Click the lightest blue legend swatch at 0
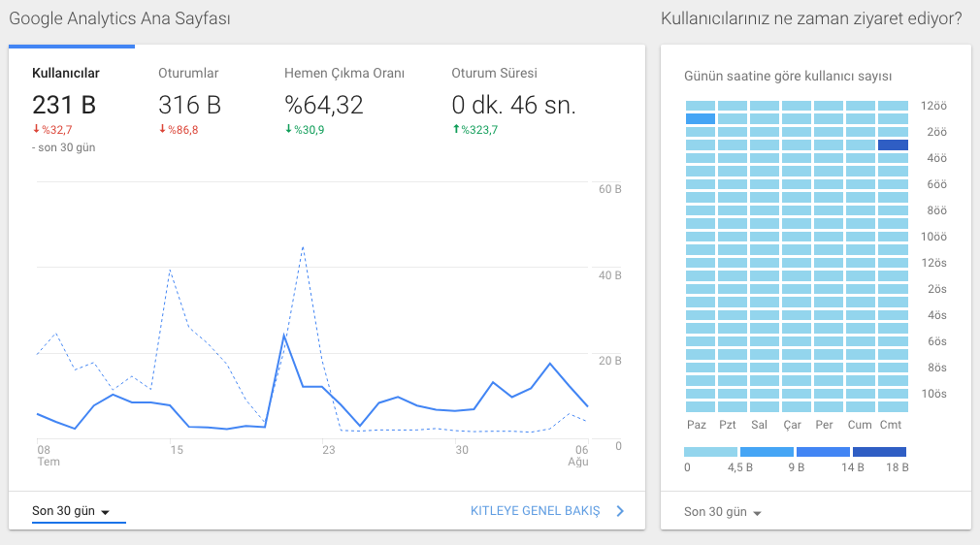 coord(710,451)
